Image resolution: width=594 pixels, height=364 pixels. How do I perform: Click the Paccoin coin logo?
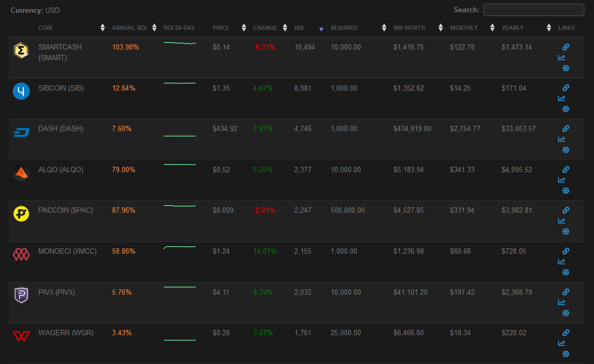(21, 214)
